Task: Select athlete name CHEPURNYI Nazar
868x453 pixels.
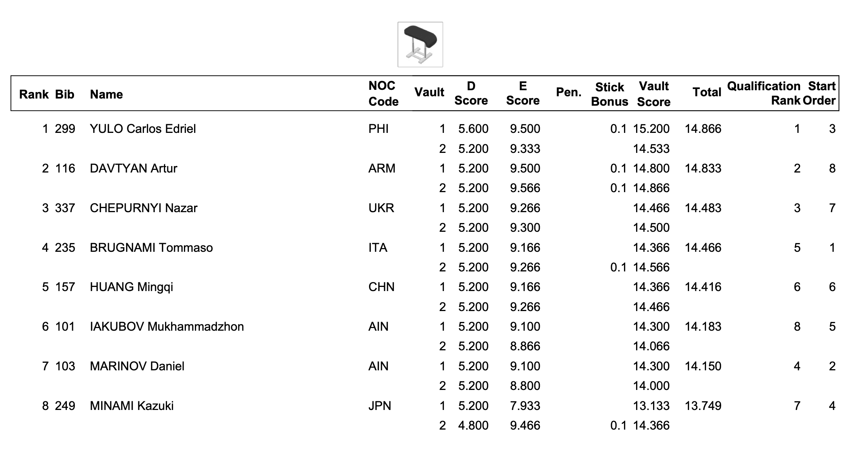Action: click(144, 208)
